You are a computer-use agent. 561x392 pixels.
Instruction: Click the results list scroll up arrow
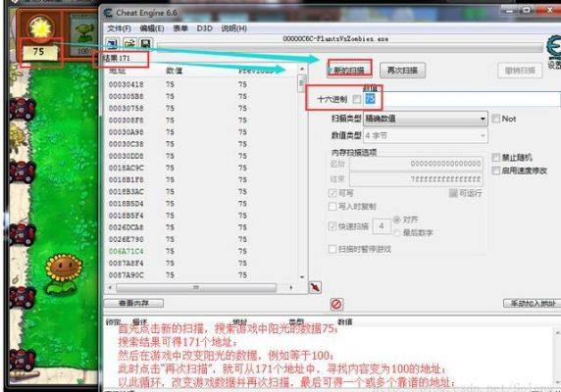pos(302,69)
